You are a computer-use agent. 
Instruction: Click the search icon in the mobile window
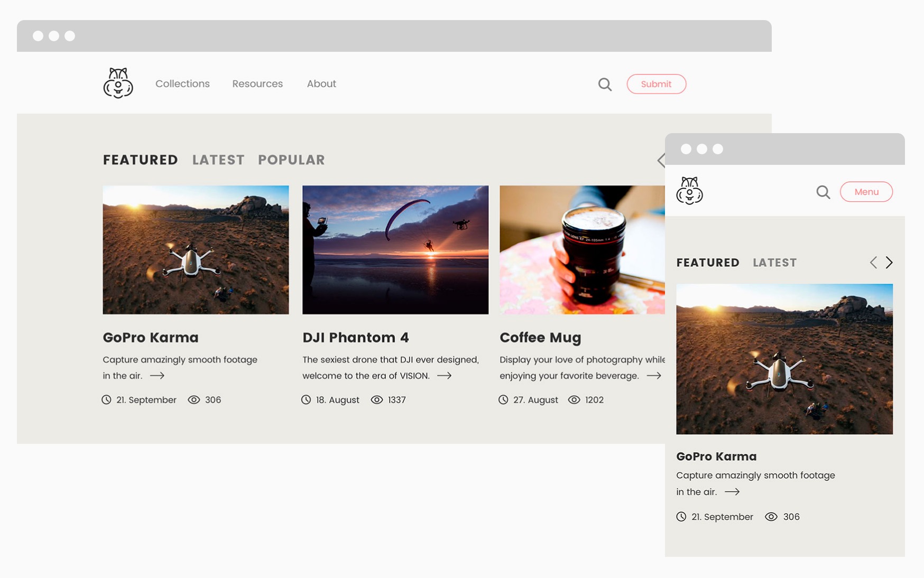(x=823, y=192)
